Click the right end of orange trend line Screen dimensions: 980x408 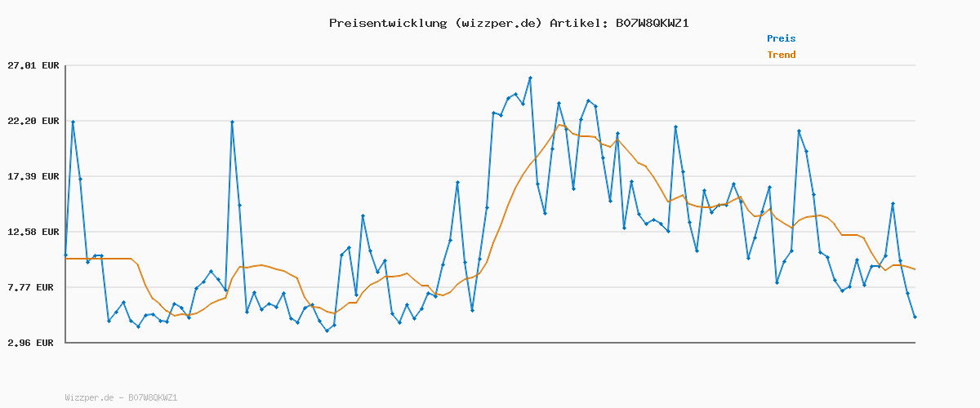[915, 269]
